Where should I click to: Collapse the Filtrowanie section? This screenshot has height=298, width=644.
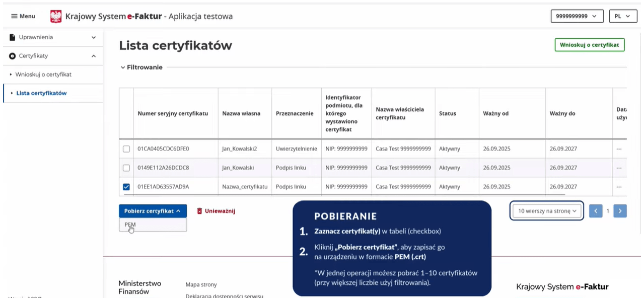coord(141,67)
